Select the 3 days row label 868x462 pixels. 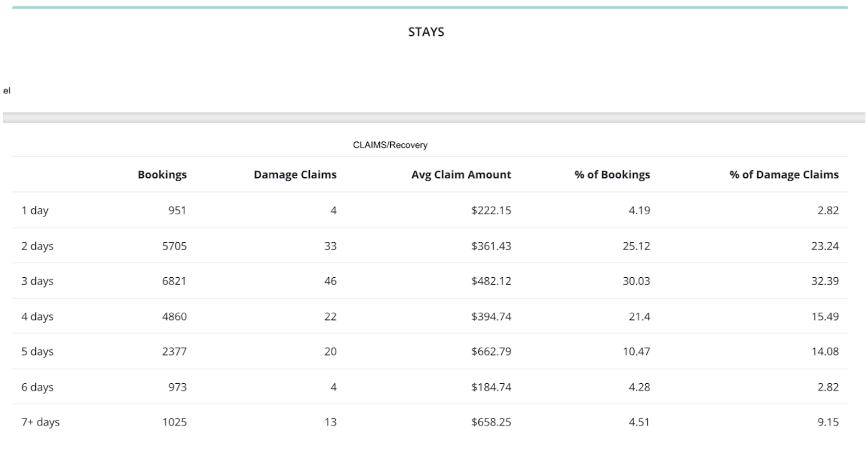click(x=37, y=281)
